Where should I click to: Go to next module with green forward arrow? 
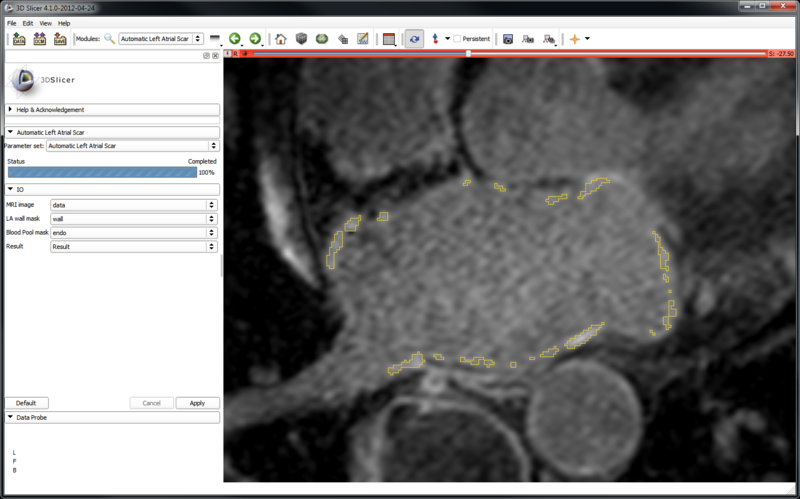(255, 39)
